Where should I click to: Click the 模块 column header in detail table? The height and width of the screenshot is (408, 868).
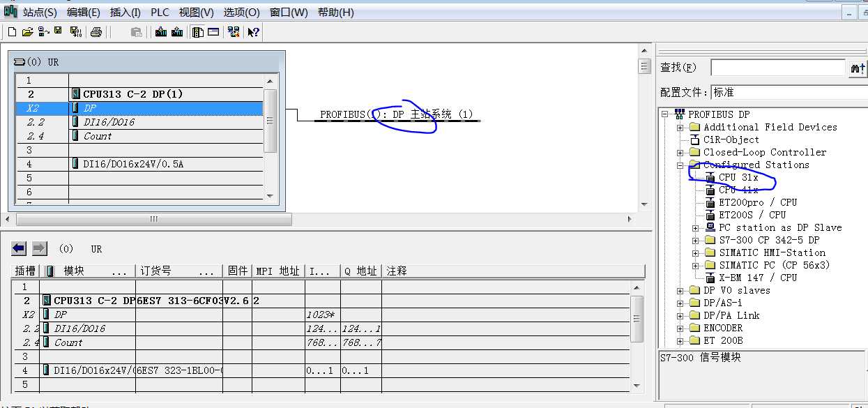88,271
